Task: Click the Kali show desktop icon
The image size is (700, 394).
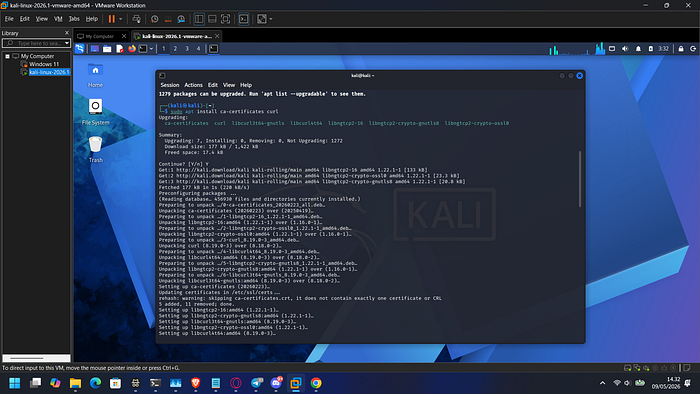Action: [95, 49]
